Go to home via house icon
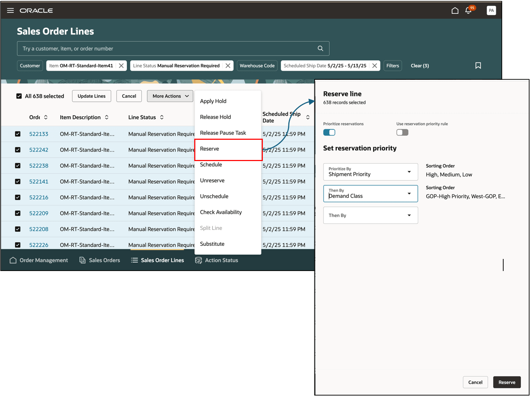Viewport: 532px width, 398px height. pos(455,11)
